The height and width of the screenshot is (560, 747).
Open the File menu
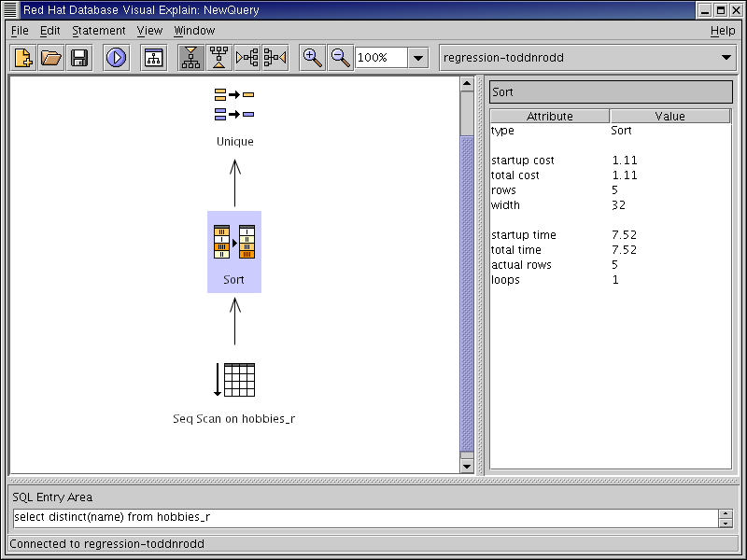point(20,31)
